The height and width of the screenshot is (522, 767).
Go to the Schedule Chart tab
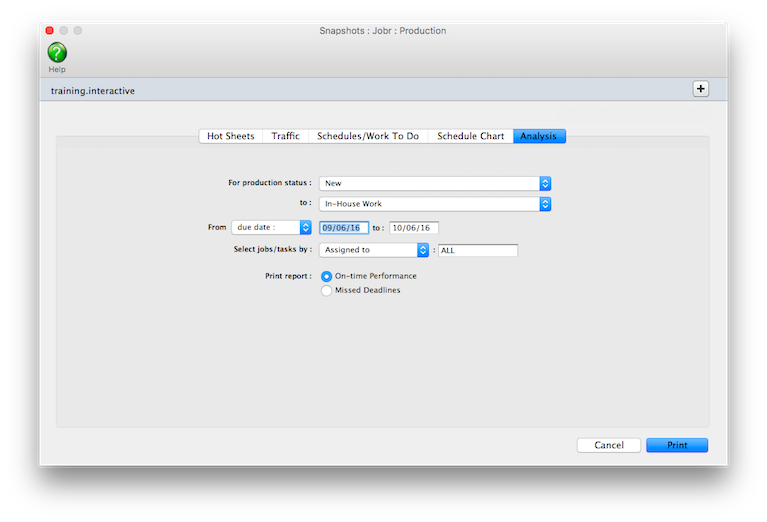pos(470,136)
